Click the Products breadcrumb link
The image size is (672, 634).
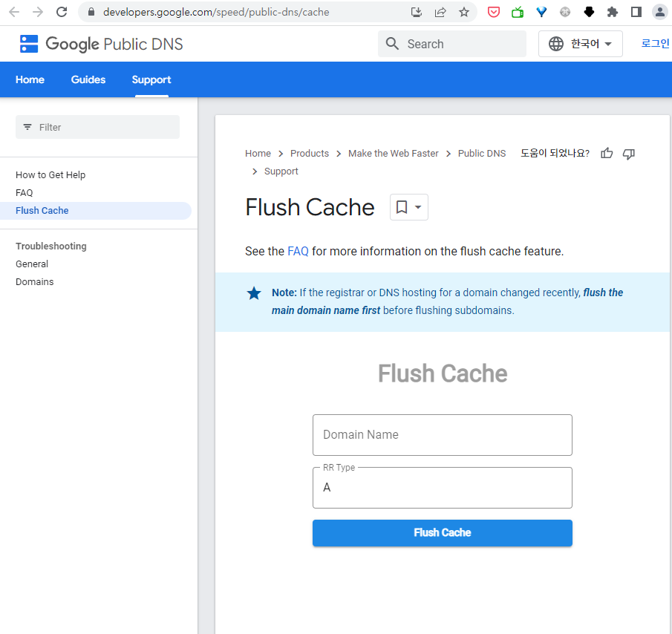click(310, 154)
